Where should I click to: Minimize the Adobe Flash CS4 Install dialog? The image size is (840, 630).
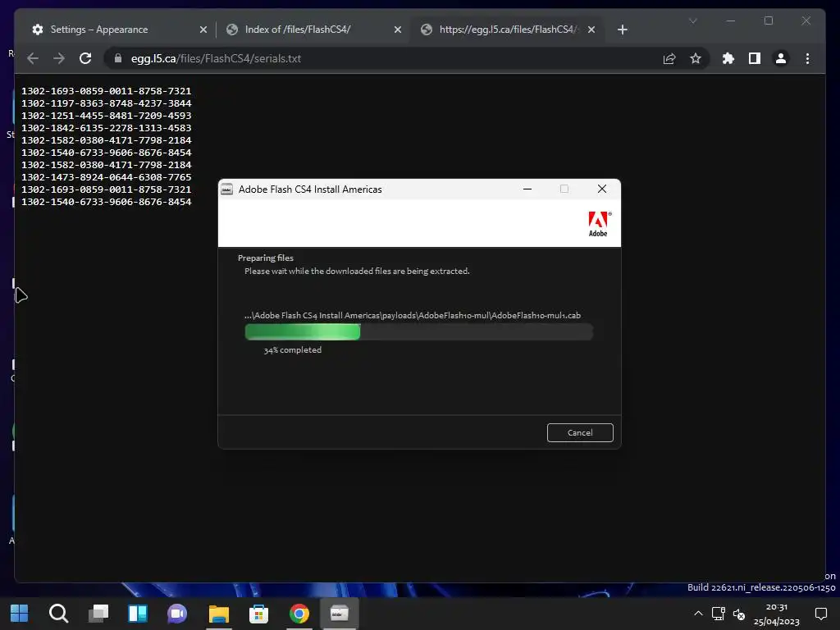[527, 189]
